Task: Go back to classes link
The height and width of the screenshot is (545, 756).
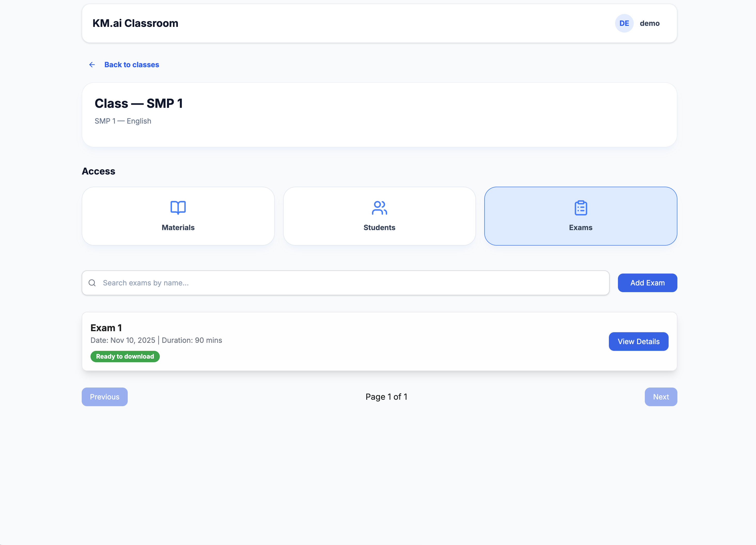Action: pos(132,65)
